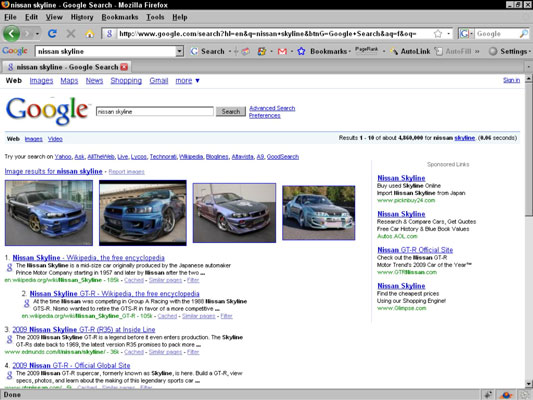Click the Google icon next to Wikipedia result 1
Image resolution: width=533 pixels, height=400 pixels.
[10, 268]
